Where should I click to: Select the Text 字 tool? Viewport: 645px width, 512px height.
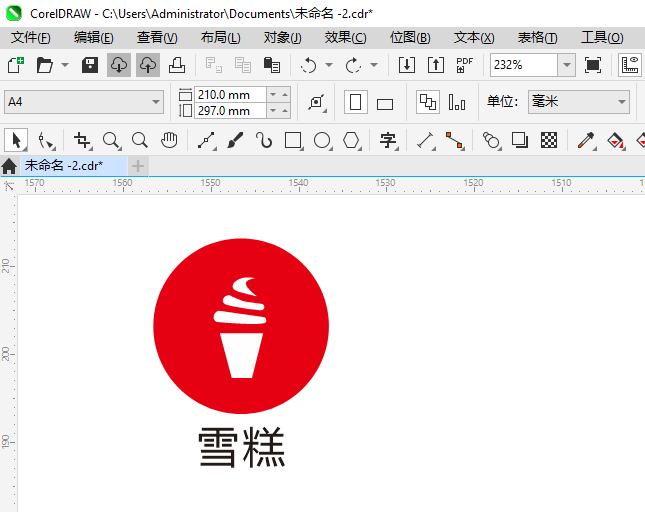[388, 140]
